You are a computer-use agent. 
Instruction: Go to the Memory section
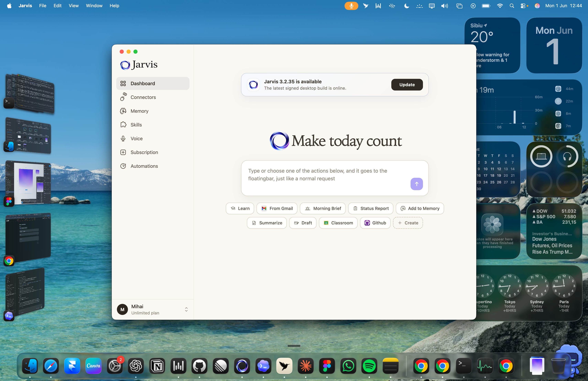click(x=153, y=111)
